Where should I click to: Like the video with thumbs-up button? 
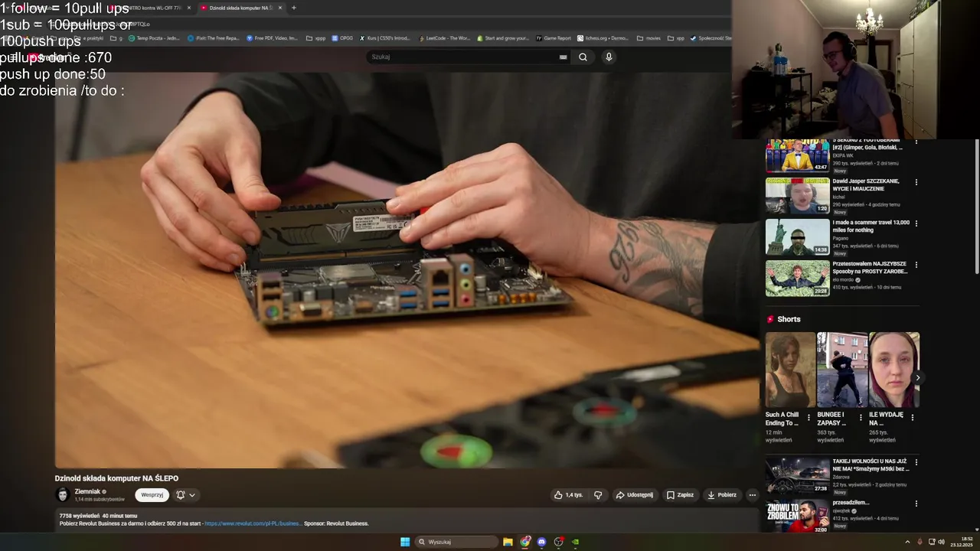[x=568, y=495]
